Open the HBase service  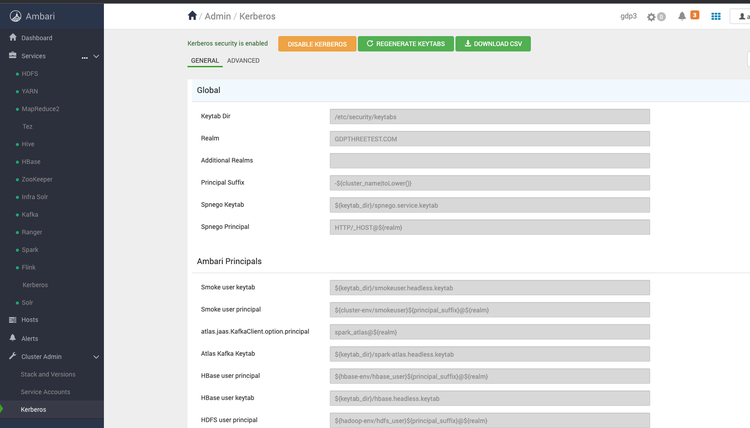pos(31,162)
